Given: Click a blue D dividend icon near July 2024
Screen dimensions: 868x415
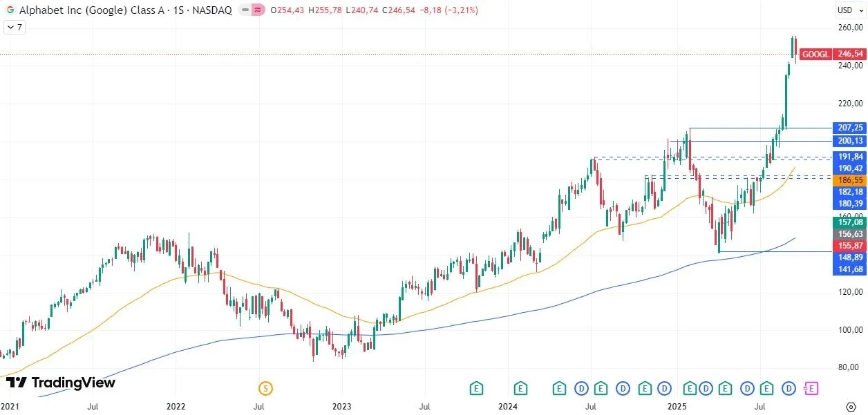Looking at the screenshot, I should (x=581, y=389).
